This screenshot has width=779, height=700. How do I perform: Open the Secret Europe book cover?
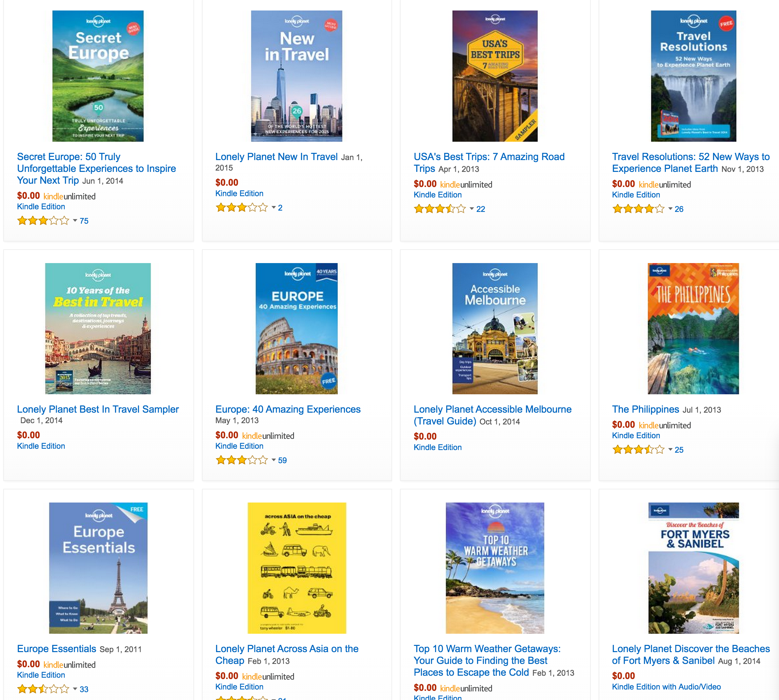pyautogui.click(x=98, y=76)
